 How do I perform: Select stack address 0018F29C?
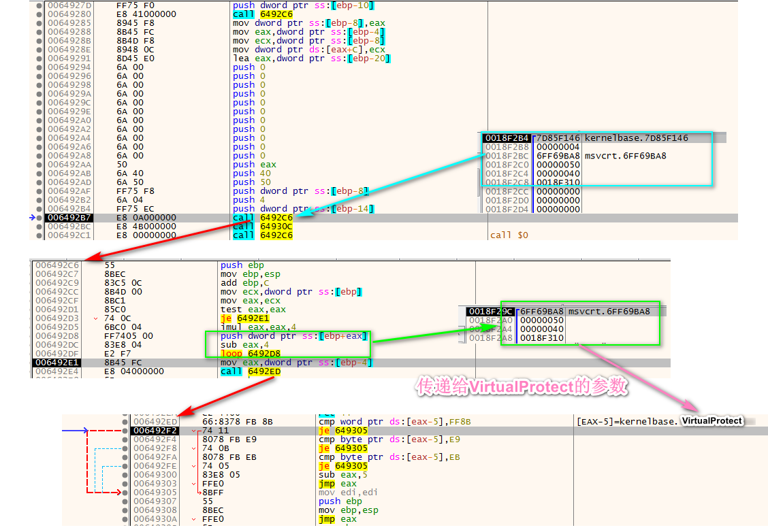(490, 312)
